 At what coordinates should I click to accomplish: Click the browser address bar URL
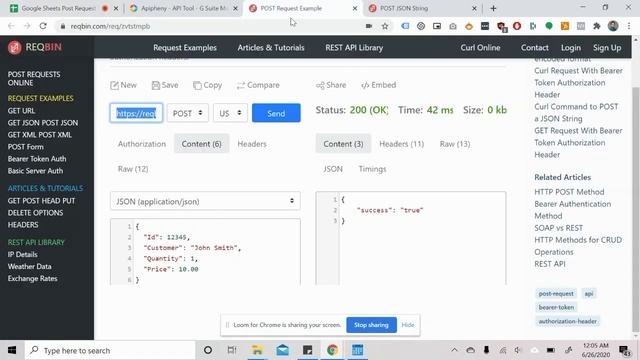click(x=110, y=26)
